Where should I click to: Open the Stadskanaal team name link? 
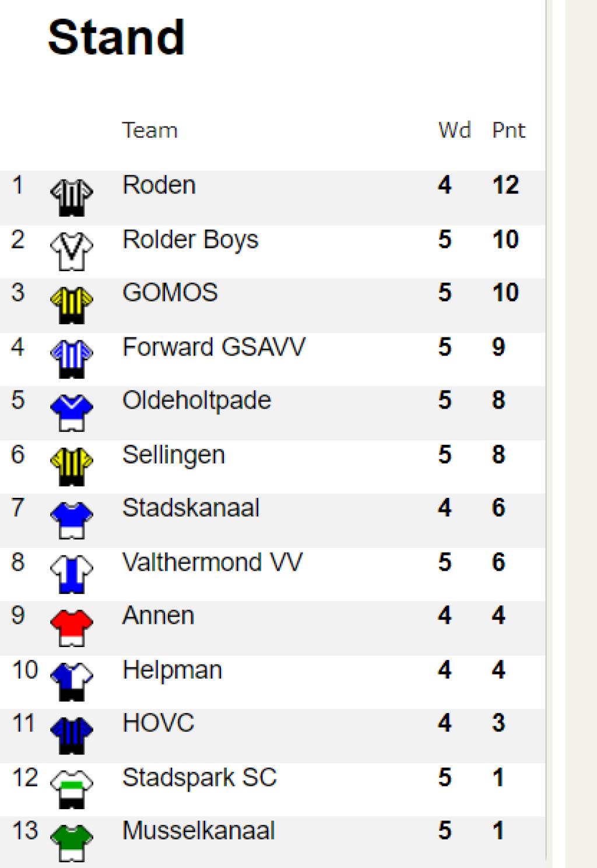point(191,508)
